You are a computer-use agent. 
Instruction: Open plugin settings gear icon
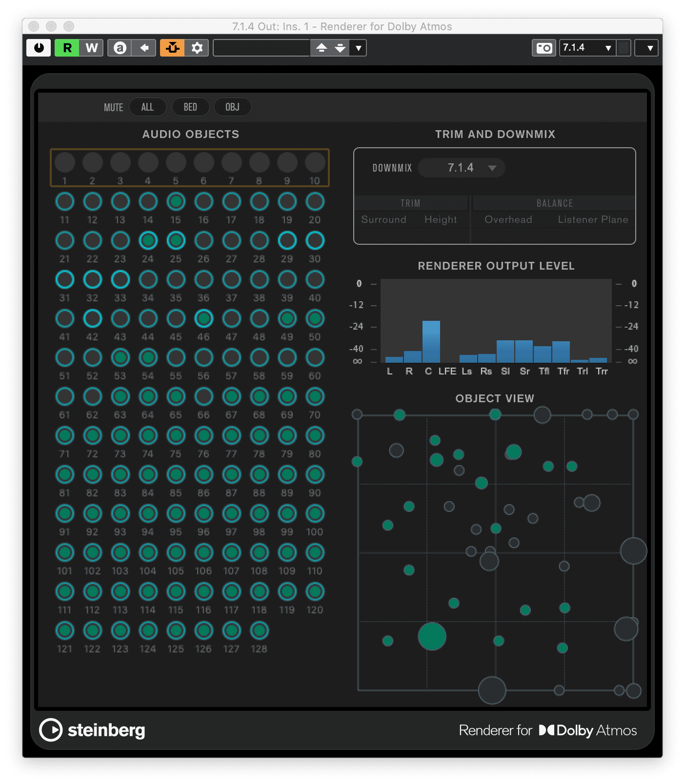coord(197,48)
